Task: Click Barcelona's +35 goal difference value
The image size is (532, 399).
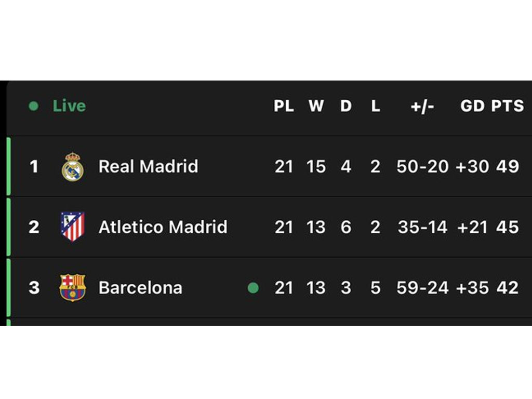Action: [x=472, y=288]
